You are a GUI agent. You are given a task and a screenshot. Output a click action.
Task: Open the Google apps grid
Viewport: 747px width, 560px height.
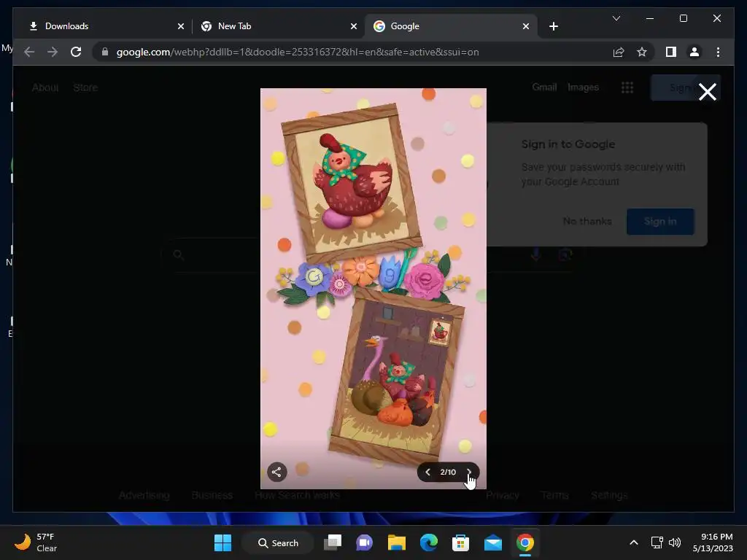pos(627,87)
